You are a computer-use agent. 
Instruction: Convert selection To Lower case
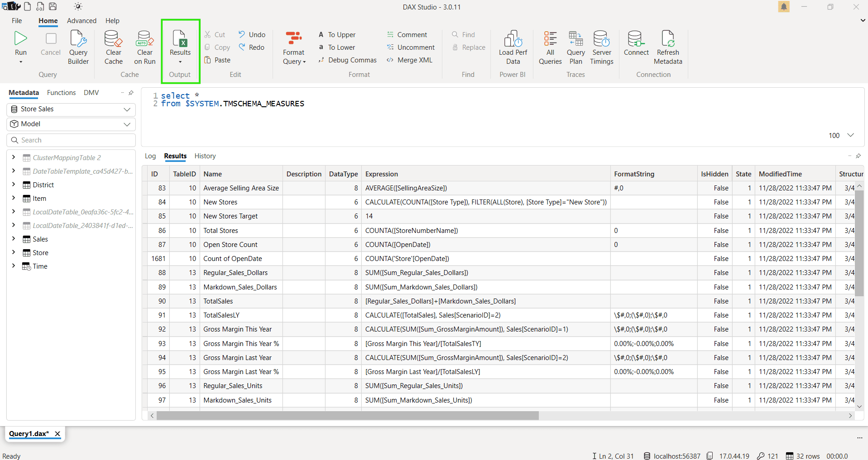pyautogui.click(x=337, y=47)
